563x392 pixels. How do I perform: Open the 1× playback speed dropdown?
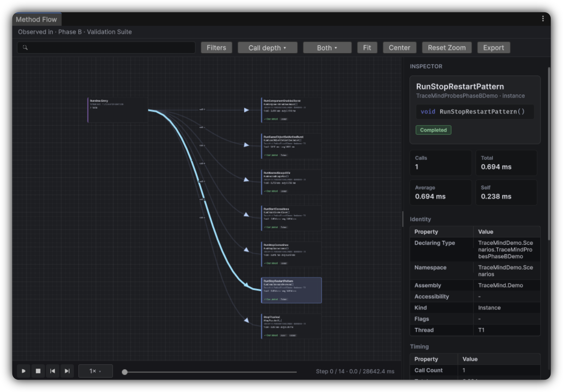click(95, 371)
